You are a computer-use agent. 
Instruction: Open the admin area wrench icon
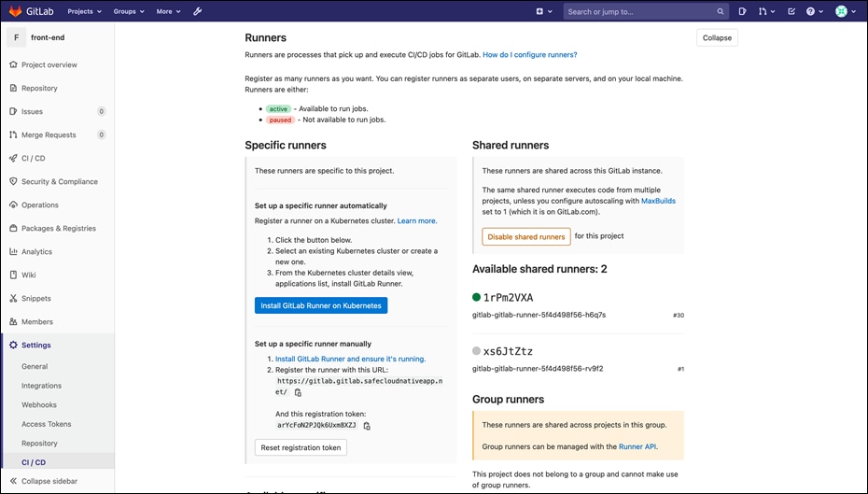(197, 11)
